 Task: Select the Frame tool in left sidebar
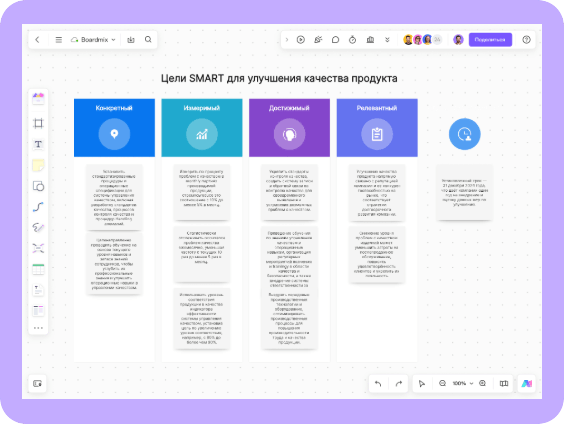pyautogui.click(x=38, y=123)
